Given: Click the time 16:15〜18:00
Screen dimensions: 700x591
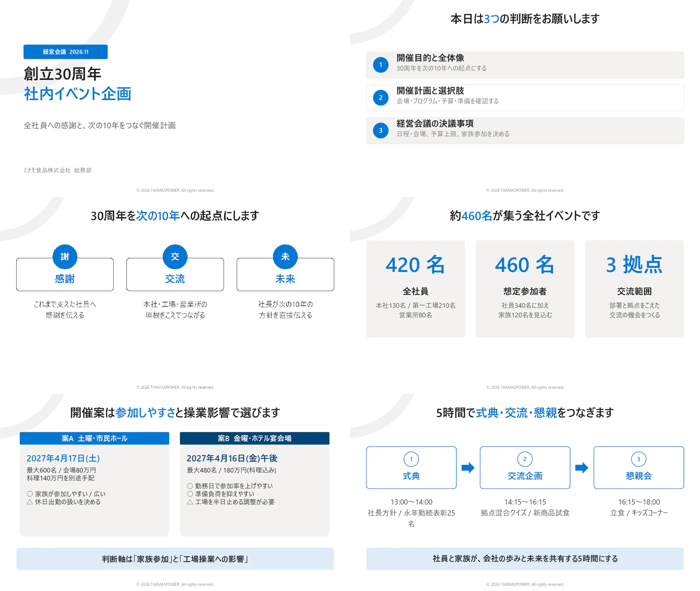Looking at the screenshot, I should 639,502.
